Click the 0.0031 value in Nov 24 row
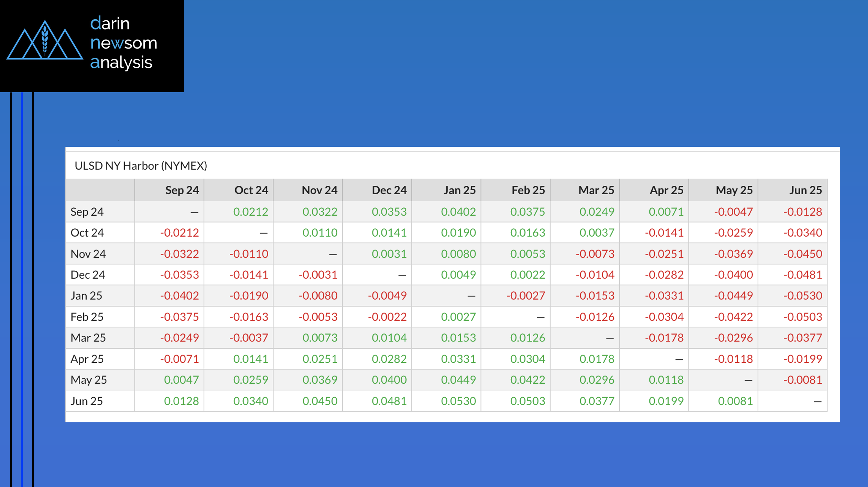The image size is (868, 487). click(389, 254)
